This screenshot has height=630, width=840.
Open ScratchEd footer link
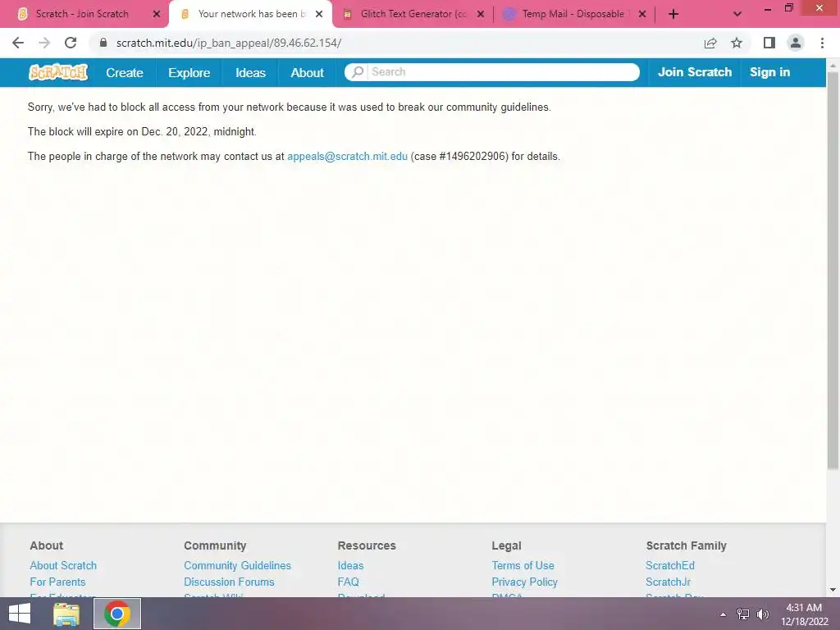pyautogui.click(x=670, y=565)
